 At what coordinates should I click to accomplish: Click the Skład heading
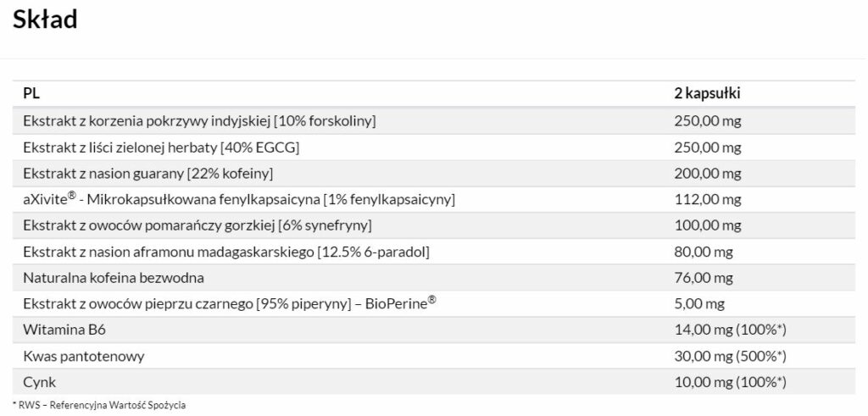pyautogui.click(x=46, y=19)
